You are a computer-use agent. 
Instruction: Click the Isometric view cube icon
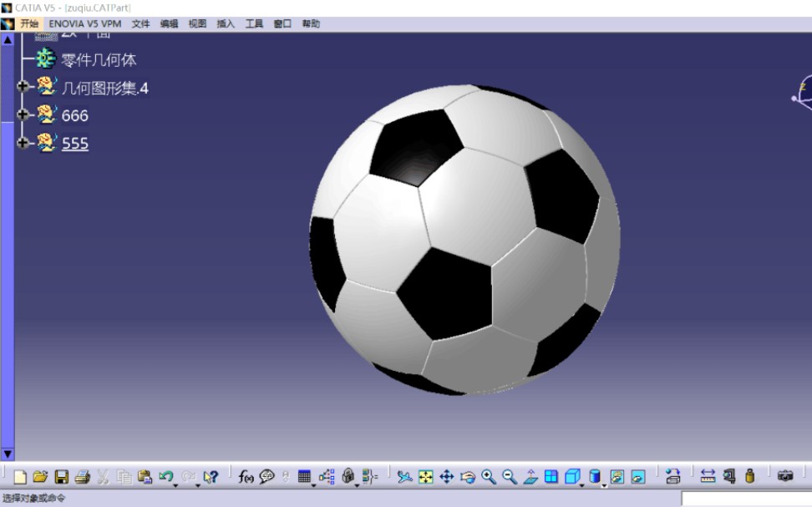click(x=572, y=476)
